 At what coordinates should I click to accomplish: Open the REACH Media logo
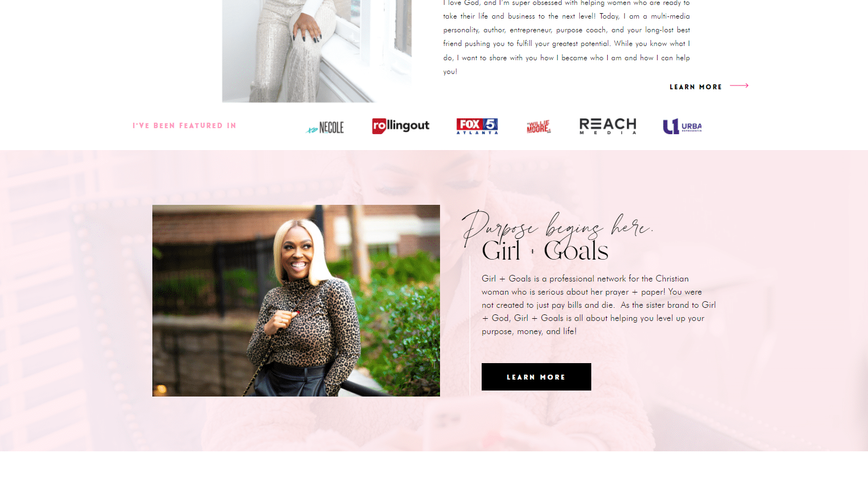(608, 126)
